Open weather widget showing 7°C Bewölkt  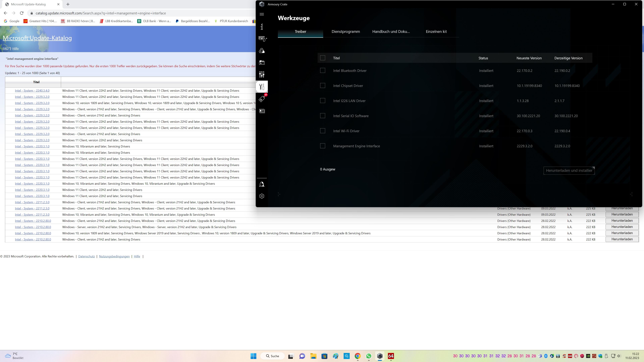[x=14, y=356]
